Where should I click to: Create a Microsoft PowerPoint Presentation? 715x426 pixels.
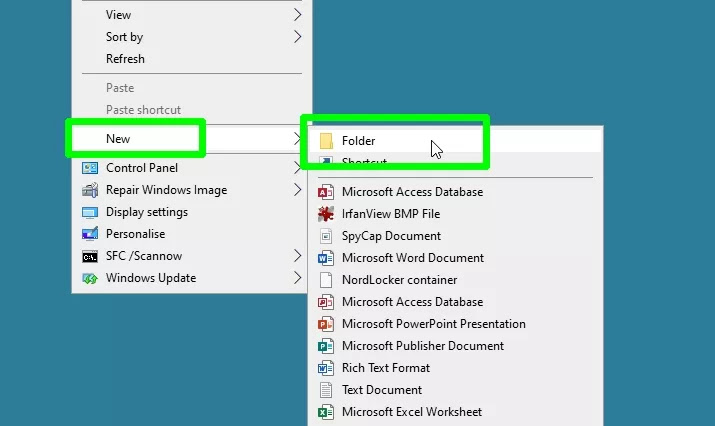(x=455, y=324)
